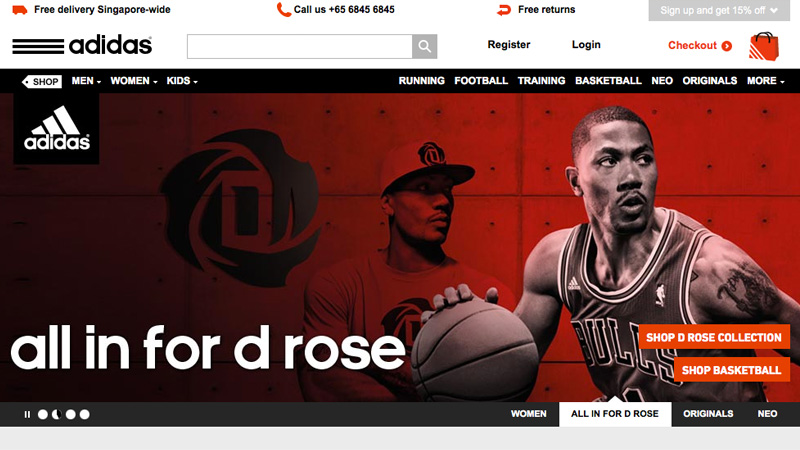800x450 pixels.
Task: Open the RUNNING category
Action: [x=421, y=81]
